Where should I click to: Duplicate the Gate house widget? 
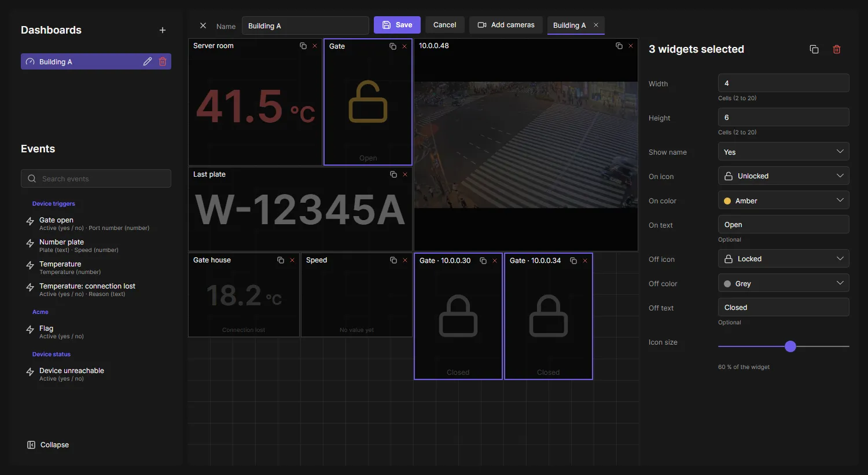point(281,260)
